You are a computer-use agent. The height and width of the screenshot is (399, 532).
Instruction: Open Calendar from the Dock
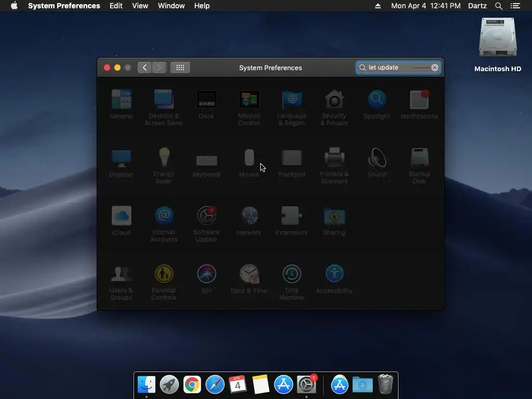237,384
